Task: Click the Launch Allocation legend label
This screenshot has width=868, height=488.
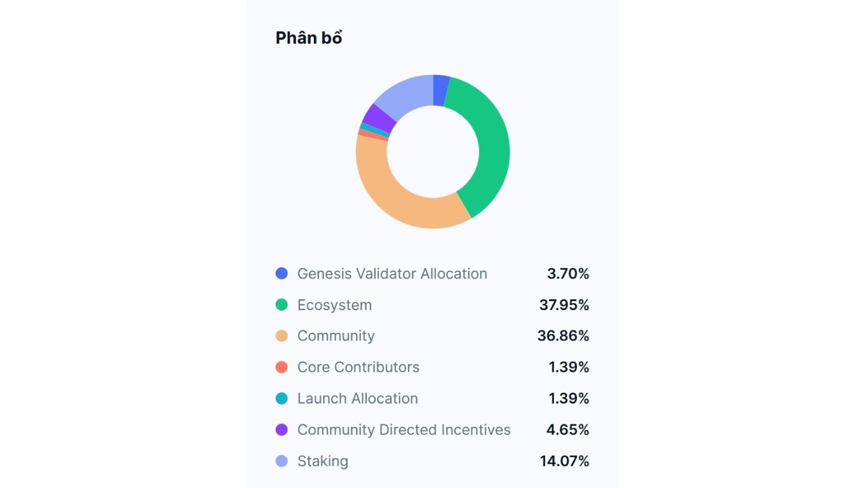Action: pyautogui.click(x=358, y=398)
